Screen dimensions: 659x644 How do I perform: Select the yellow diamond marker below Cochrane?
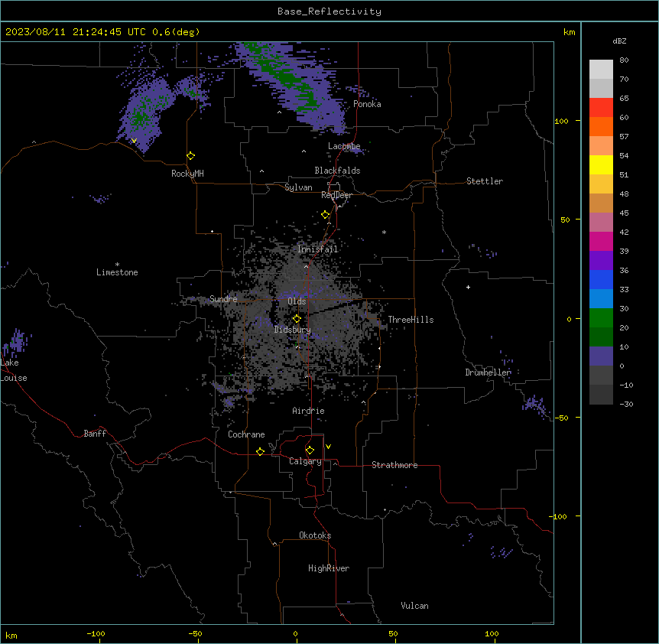260,451
